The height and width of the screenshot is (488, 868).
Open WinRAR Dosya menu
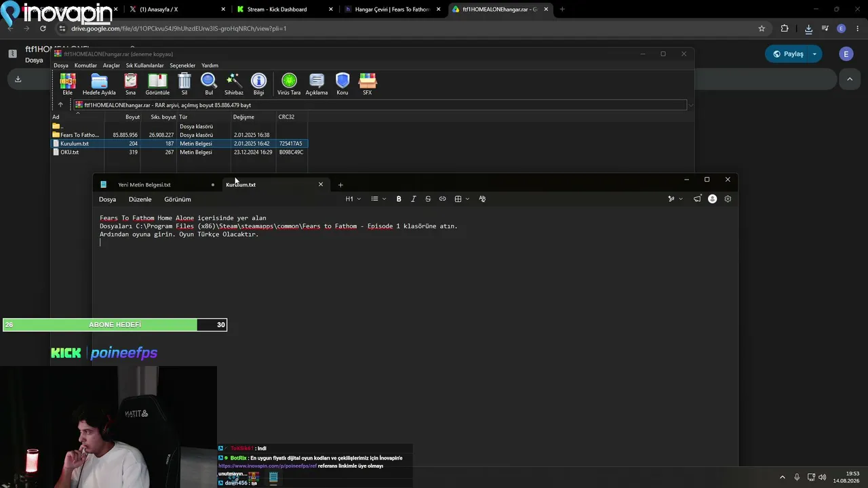(61, 66)
